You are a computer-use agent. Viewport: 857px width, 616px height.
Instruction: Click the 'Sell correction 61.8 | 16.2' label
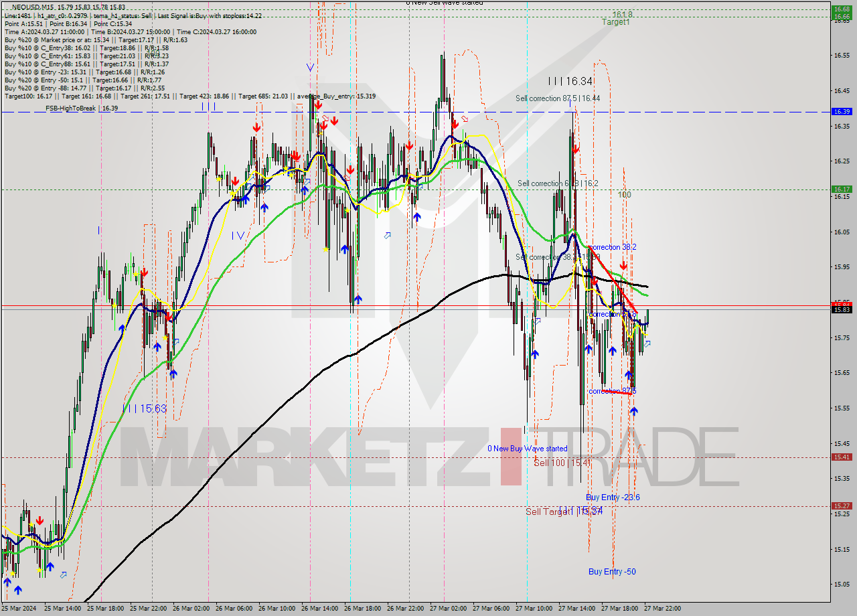pyautogui.click(x=558, y=183)
